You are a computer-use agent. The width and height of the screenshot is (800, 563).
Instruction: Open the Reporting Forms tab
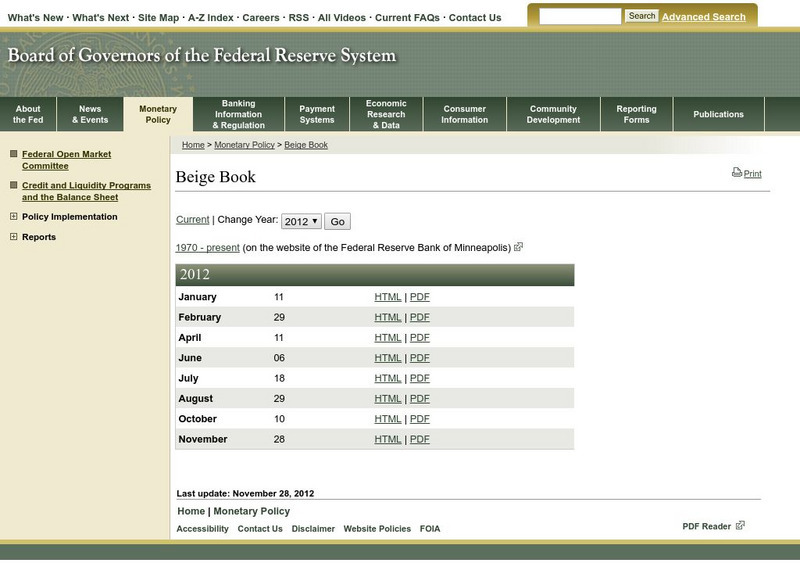point(636,114)
